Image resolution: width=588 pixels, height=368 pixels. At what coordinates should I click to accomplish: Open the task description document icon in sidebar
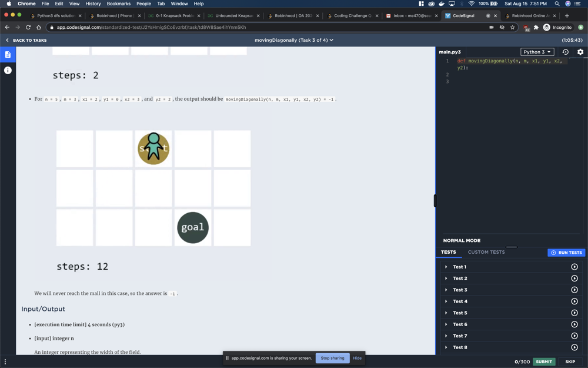click(x=8, y=54)
